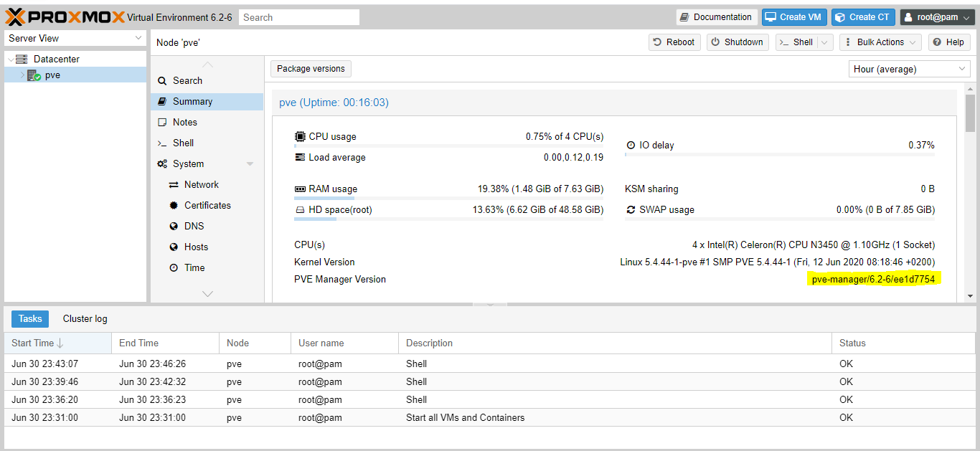Open the Summary menu item
This screenshot has height=451, width=980.
pos(192,102)
